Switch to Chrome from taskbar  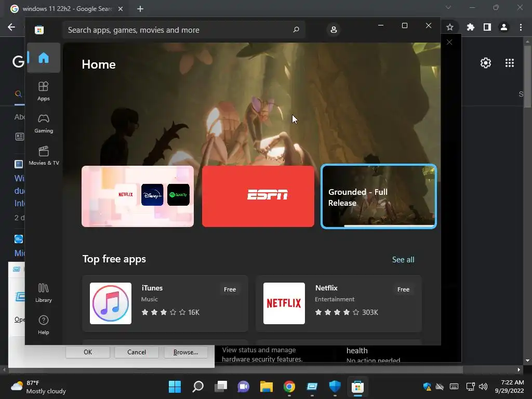[289, 387]
